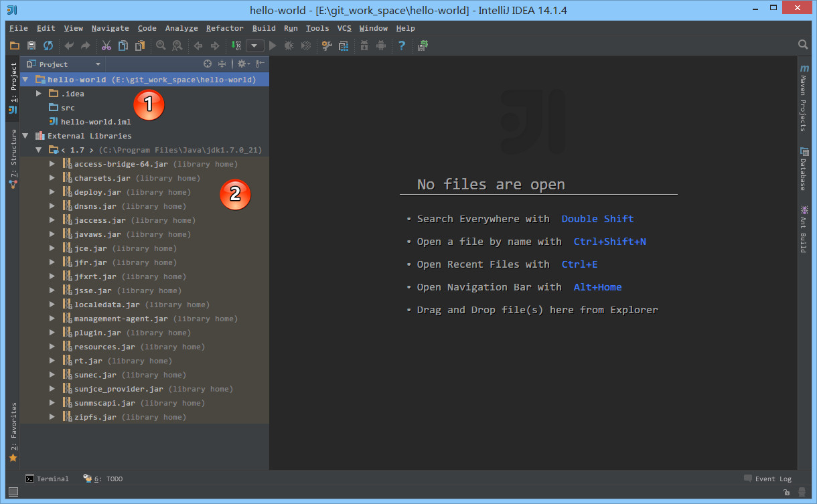Toggle tool window buttons in status bar
This screenshot has height=504, width=817.
coord(13,492)
